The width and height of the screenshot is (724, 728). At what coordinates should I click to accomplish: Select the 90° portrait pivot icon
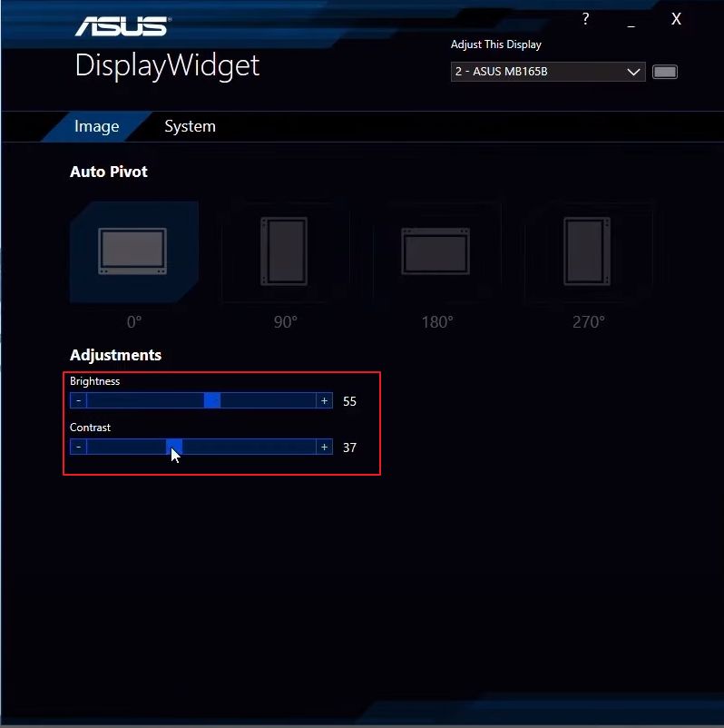(x=284, y=251)
